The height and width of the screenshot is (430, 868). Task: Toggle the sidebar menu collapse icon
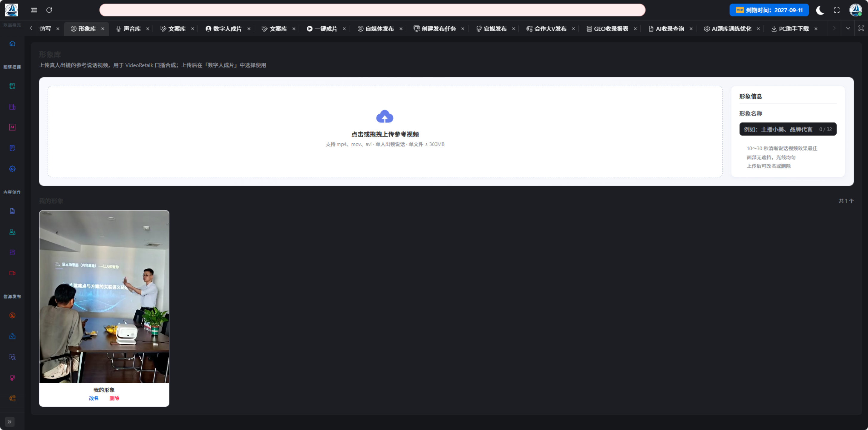[34, 10]
